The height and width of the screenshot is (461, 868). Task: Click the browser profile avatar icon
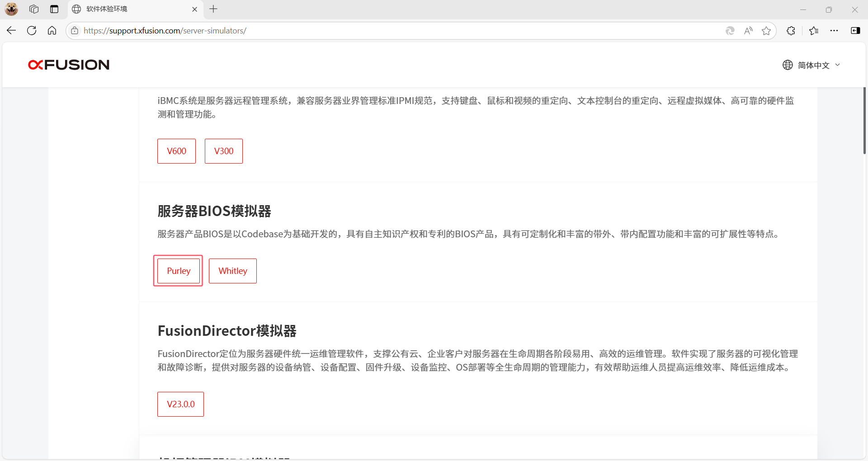[x=11, y=9]
